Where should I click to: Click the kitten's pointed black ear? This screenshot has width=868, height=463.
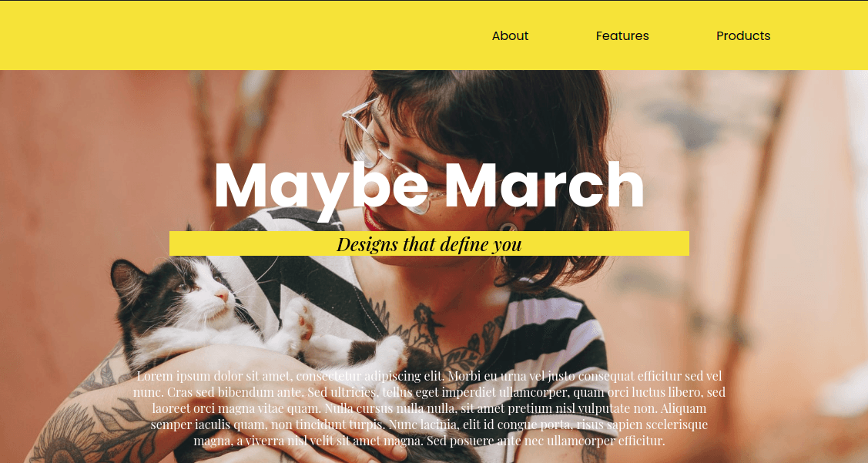pos(127,277)
